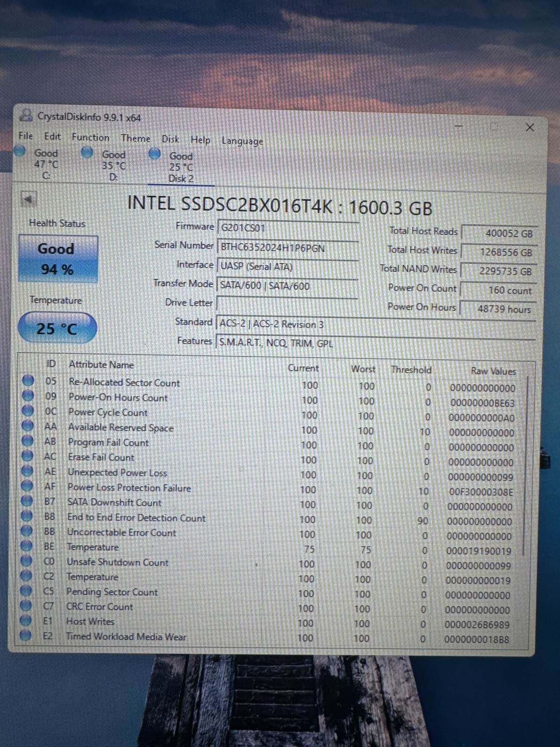Image resolution: width=560 pixels, height=747 pixels.
Task: Click the Good 94 % health status button
Action: tap(58, 259)
